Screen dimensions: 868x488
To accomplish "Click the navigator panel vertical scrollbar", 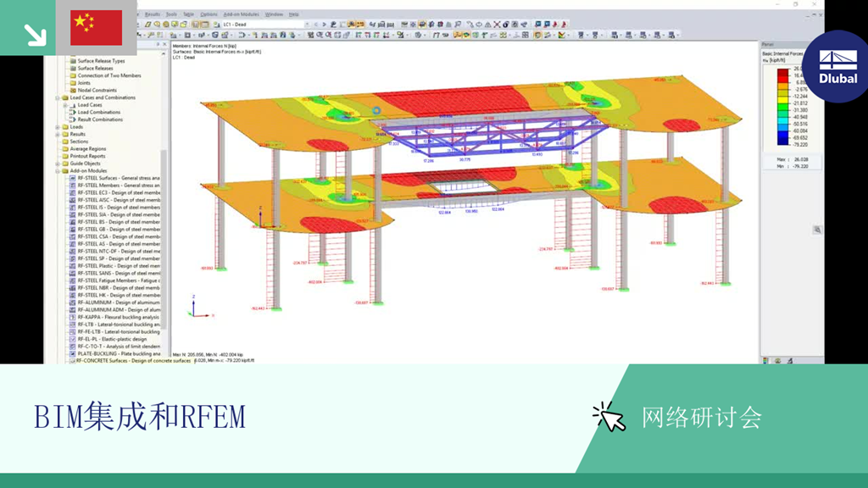I will pyautogui.click(x=164, y=238).
